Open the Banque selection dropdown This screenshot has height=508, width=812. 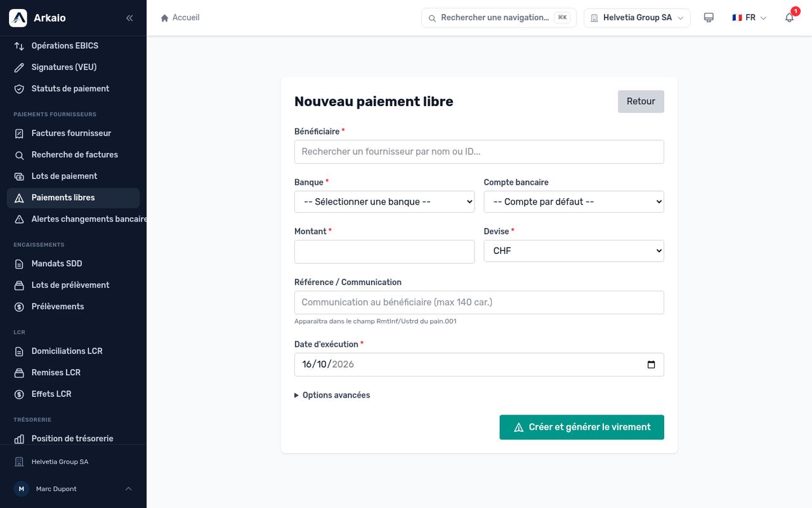pyautogui.click(x=384, y=202)
